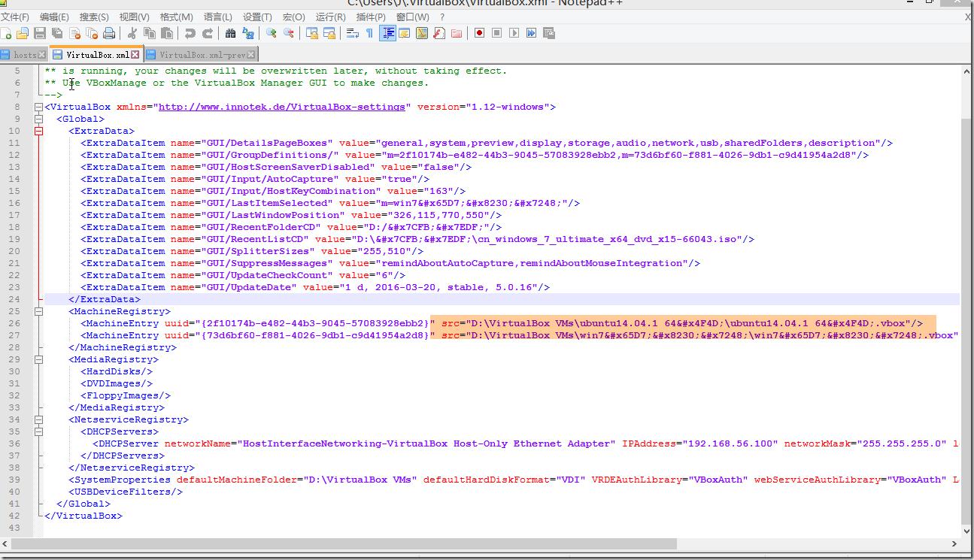
Task: Open the 格式(M) menu
Action: tap(176, 17)
